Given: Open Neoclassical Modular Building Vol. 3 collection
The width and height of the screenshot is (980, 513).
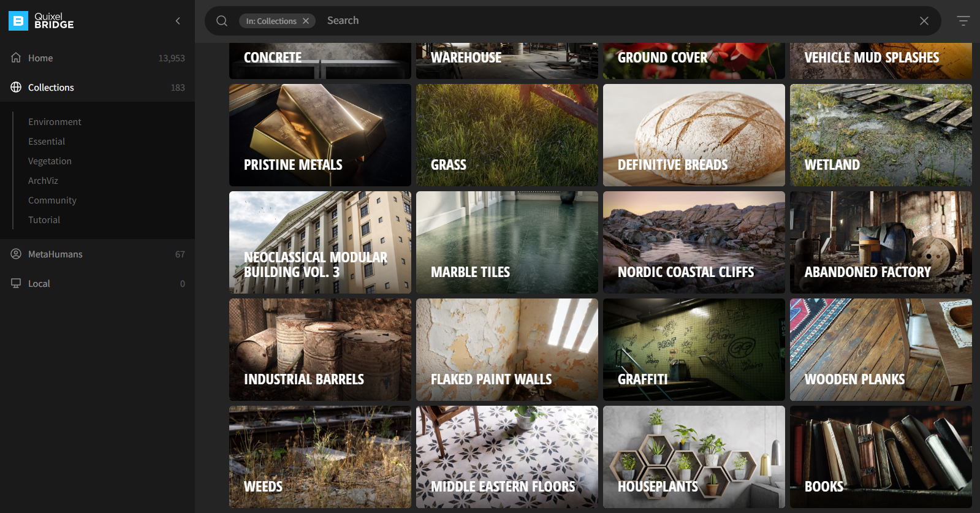Looking at the screenshot, I should click(320, 242).
